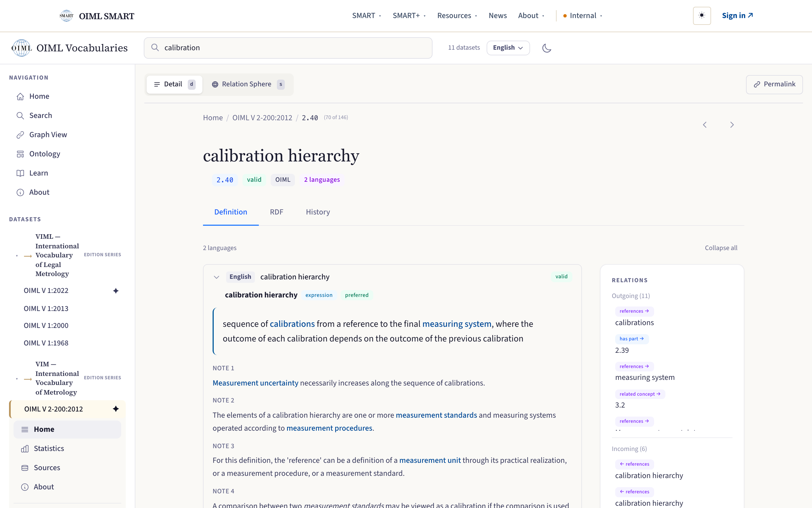812x508 pixels.
Task: Click the valid status badge under title
Action: click(254, 180)
